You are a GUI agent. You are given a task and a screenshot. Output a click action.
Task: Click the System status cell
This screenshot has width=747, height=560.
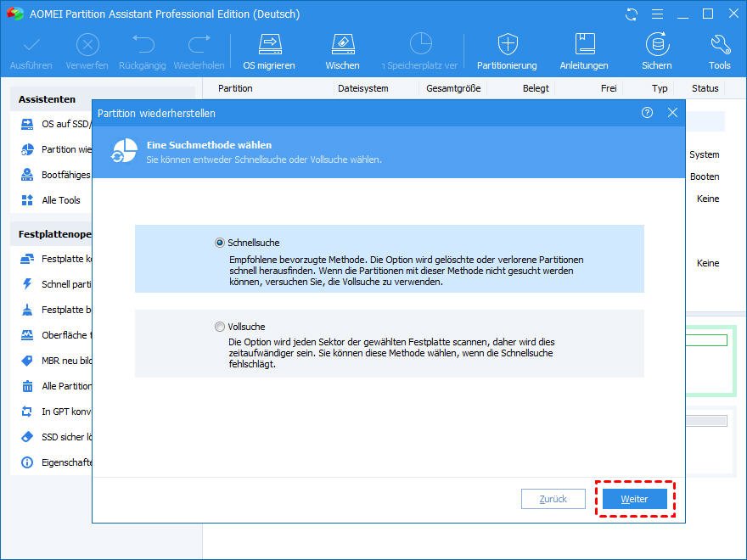pos(704,154)
